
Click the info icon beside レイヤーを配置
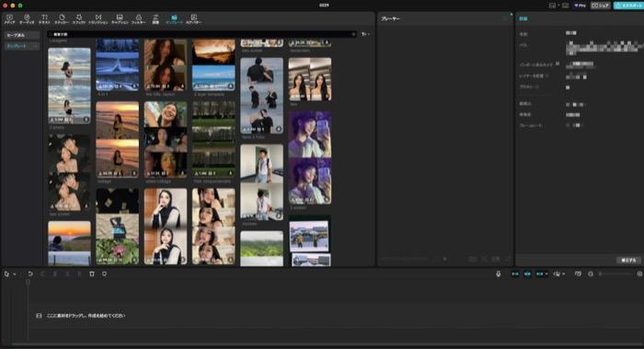[546, 76]
